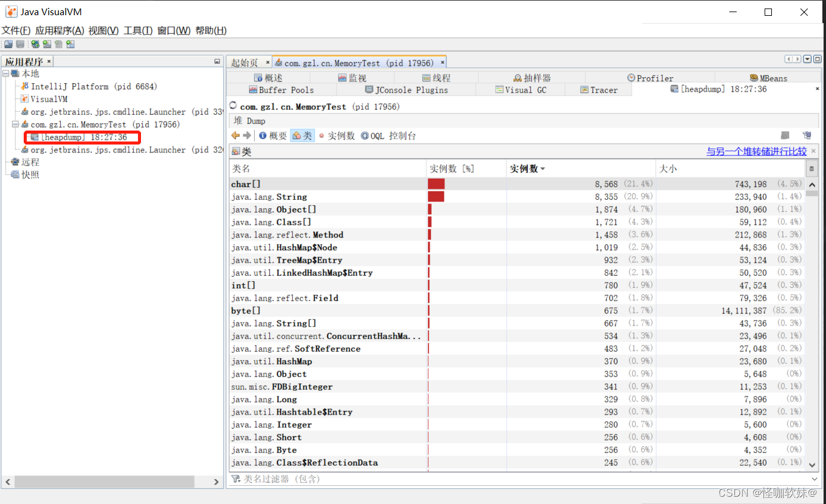
Task: Switch to the Tracer tab
Action: pyautogui.click(x=599, y=90)
